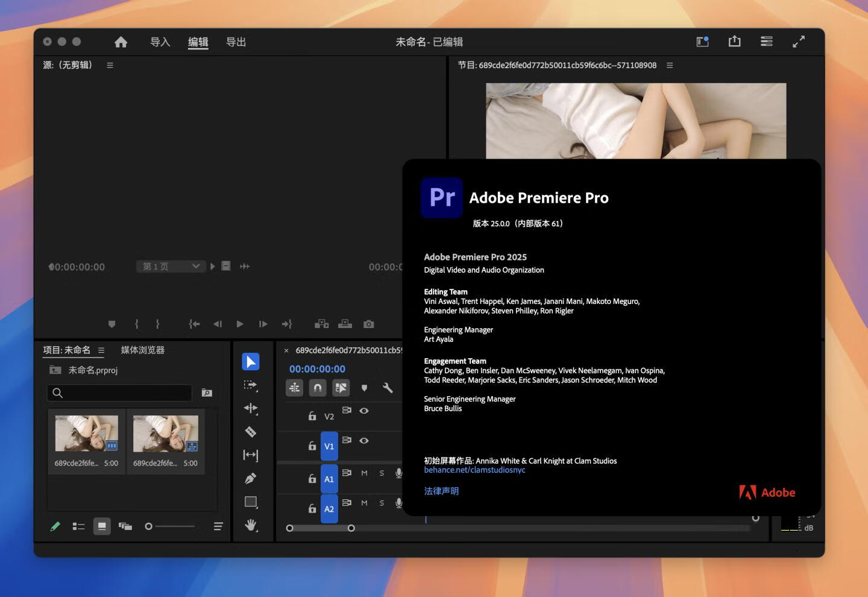868x597 pixels.
Task: Adjust the thumbnail size slider
Action: pyautogui.click(x=171, y=526)
